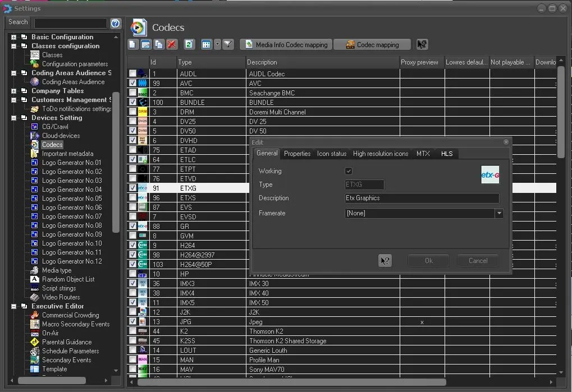
Task: Open the Framerate dropdown
Action: (x=498, y=214)
